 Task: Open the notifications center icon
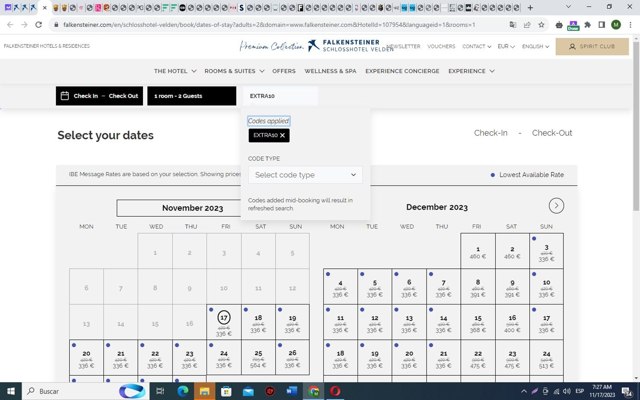pyautogui.click(x=627, y=391)
